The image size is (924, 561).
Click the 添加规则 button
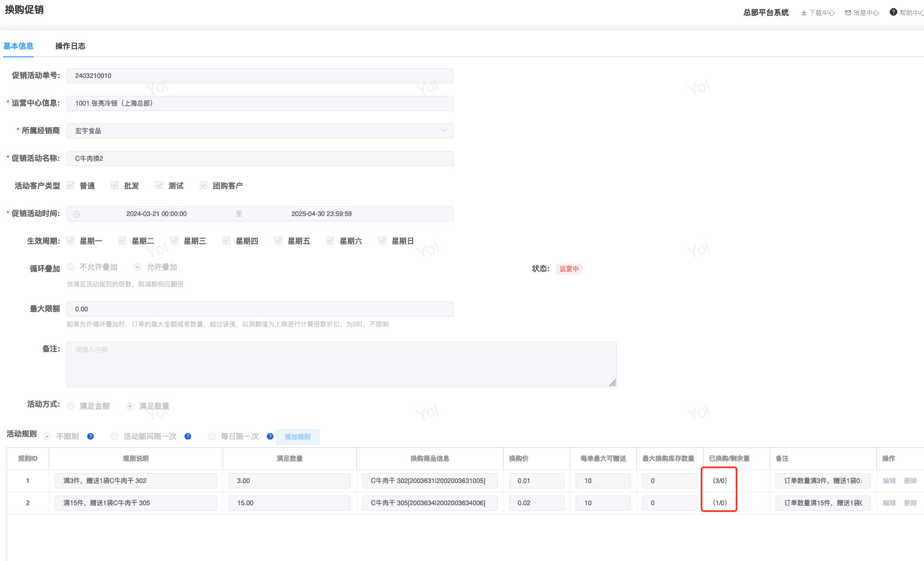298,437
